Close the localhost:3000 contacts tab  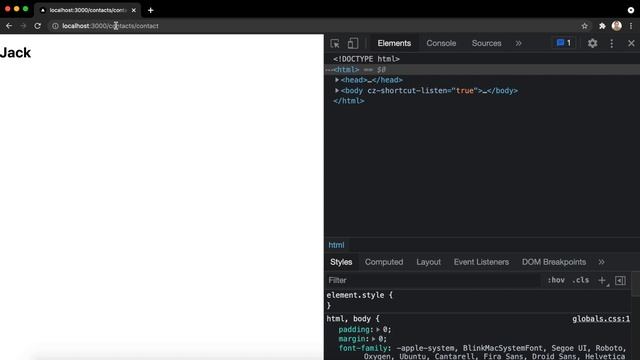[x=133, y=10]
